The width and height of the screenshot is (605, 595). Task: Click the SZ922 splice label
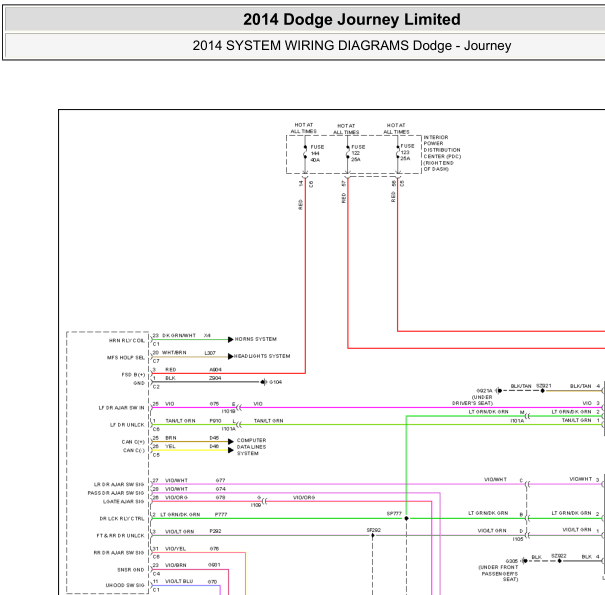(x=559, y=556)
